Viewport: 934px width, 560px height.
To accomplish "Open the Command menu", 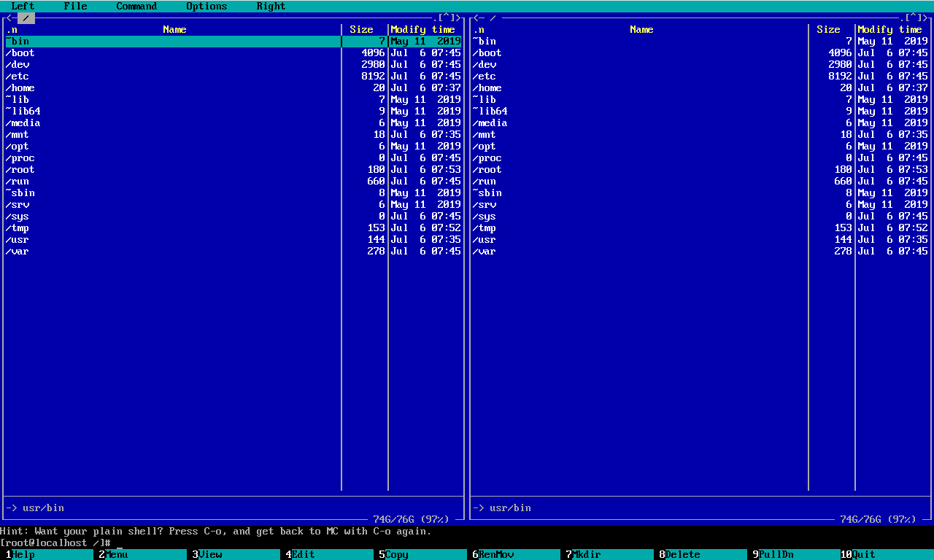I will (x=136, y=6).
